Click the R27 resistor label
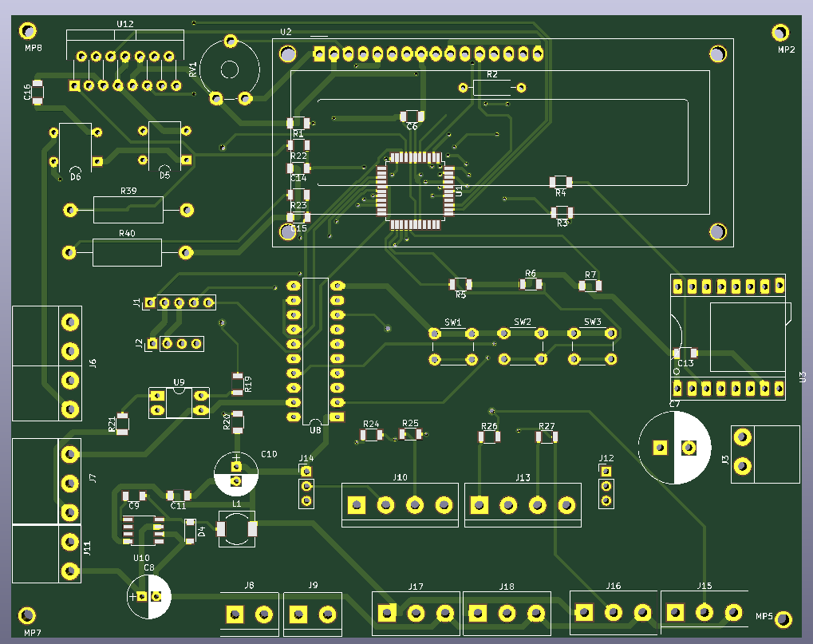This screenshot has height=644, width=813. pyautogui.click(x=547, y=426)
